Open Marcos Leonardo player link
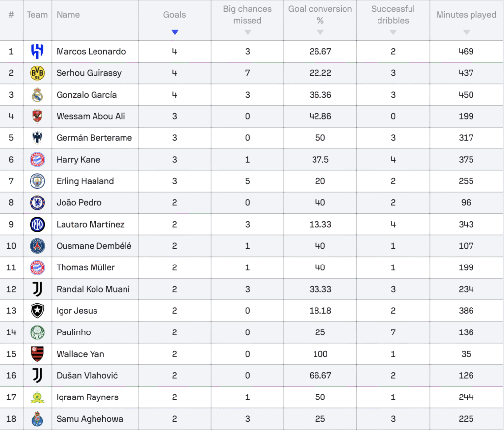Screen dimensions: 504x430 tap(91, 51)
